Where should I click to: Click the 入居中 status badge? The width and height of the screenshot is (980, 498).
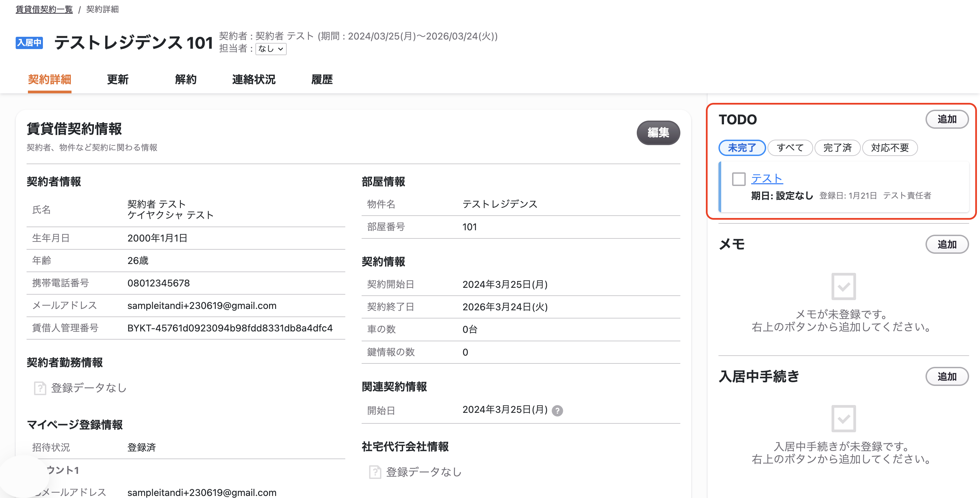click(x=29, y=43)
